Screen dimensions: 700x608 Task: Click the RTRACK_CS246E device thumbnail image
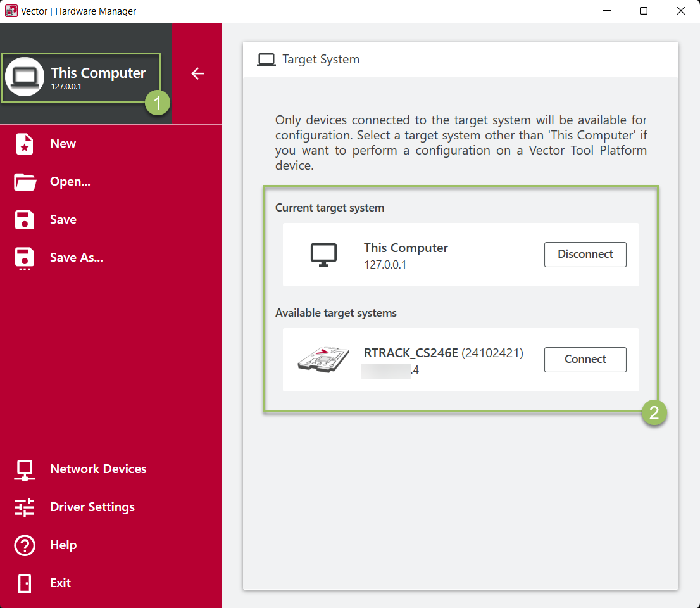tap(323, 360)
